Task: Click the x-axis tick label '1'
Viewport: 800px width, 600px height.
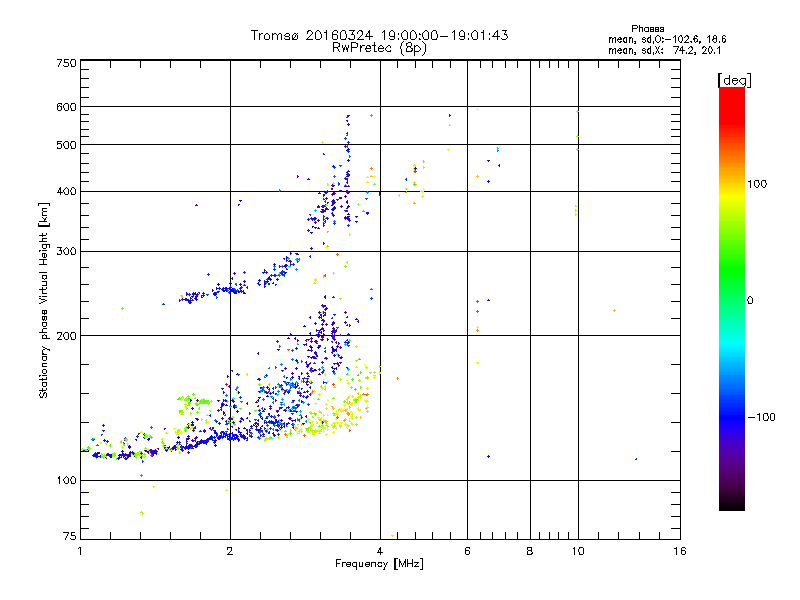Action: click(x=80, y=551)
